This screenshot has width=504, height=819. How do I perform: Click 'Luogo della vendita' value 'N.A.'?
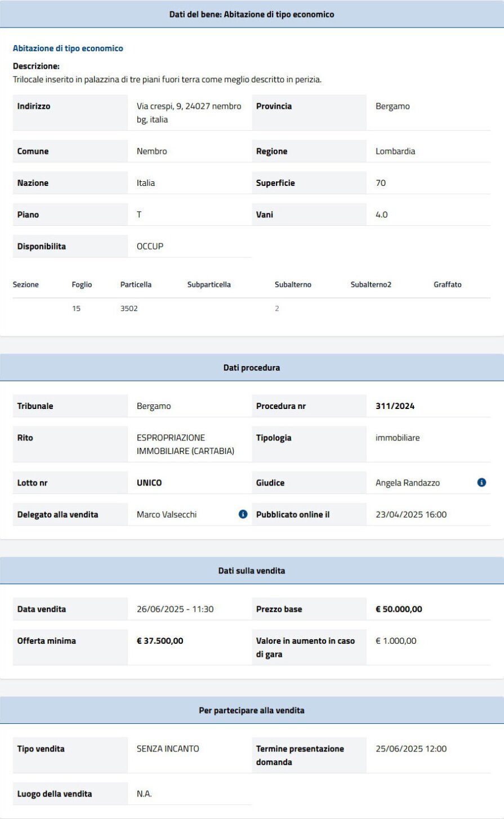tap(144, 794)
